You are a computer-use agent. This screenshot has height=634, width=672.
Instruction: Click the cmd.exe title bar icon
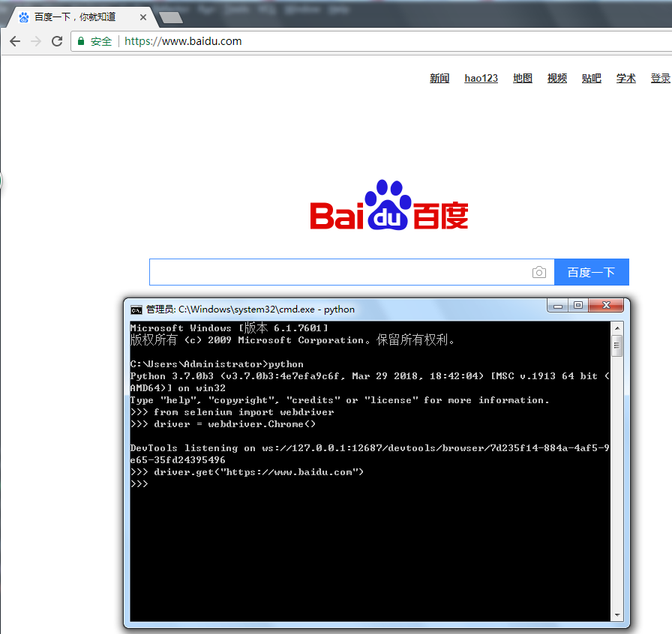[x=136, y=310]
